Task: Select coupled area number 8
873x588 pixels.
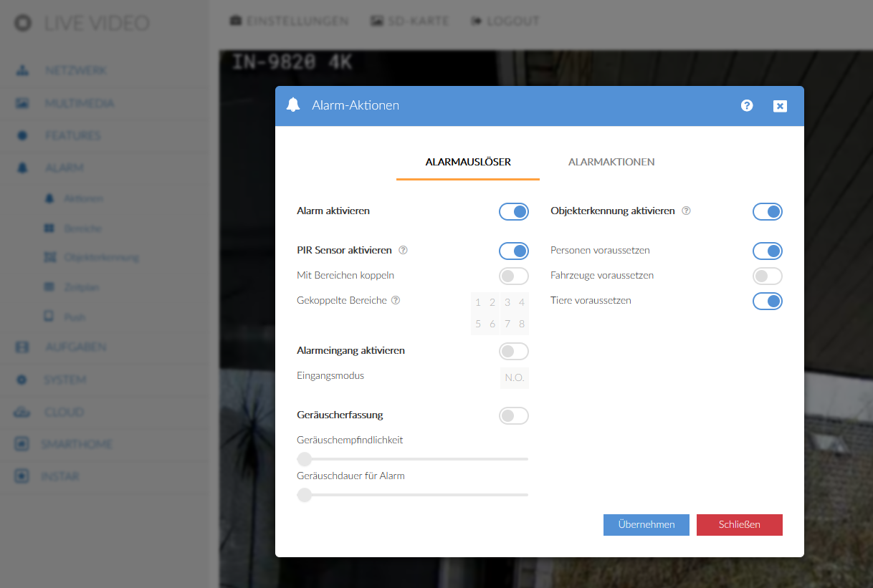Action: click(522, 324)
